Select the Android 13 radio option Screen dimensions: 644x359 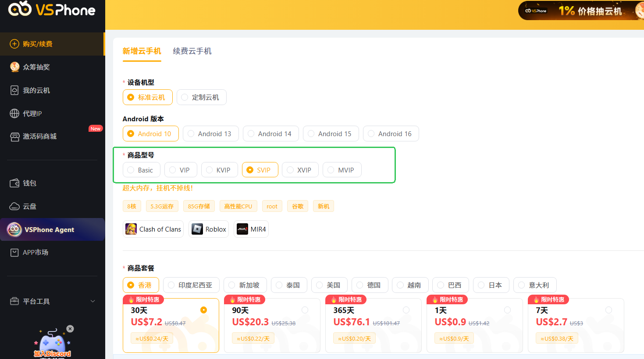(210, 134)
